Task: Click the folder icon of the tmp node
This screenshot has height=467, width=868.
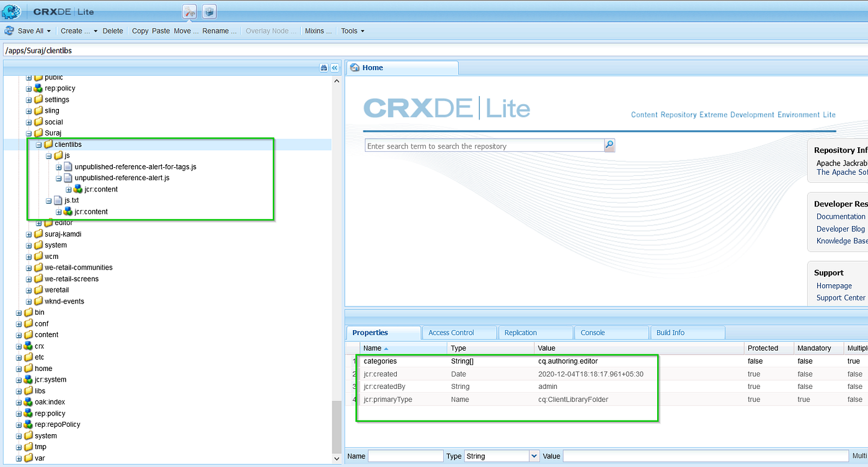Action: [29, 447]
